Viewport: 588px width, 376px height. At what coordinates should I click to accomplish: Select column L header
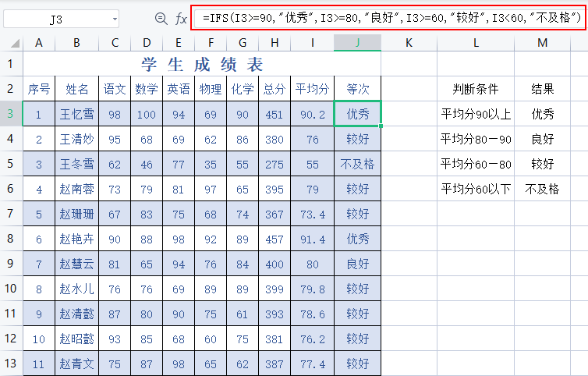(476, 43)
